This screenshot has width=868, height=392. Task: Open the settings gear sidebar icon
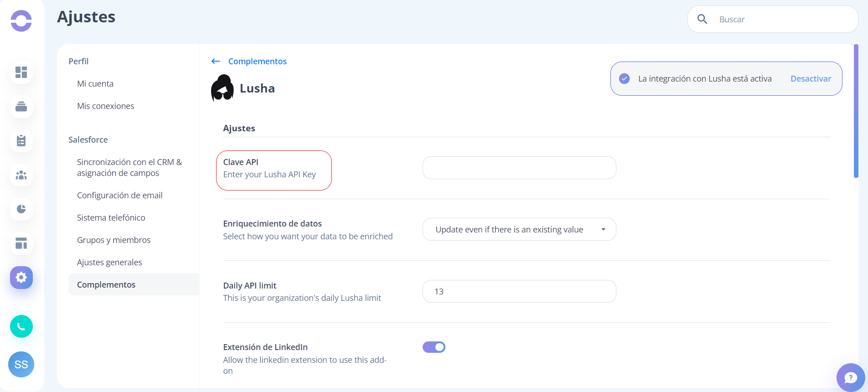(21, 278)
